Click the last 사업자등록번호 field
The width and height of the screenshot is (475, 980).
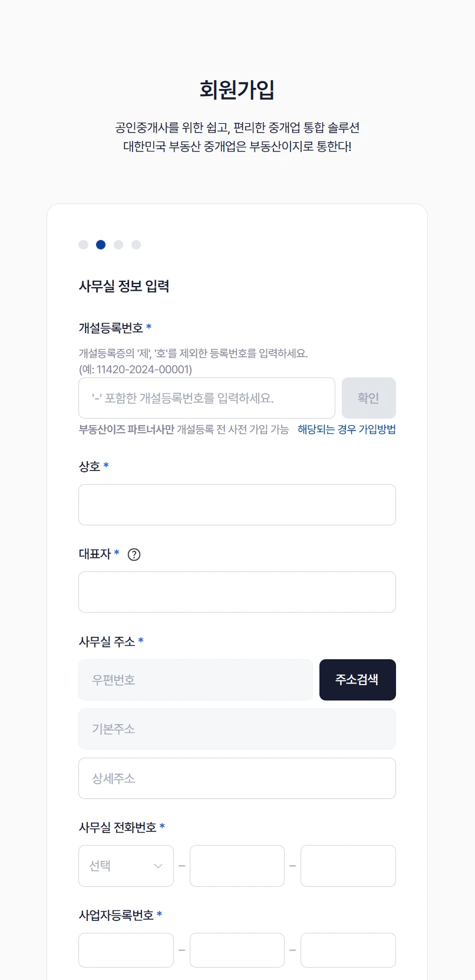click(x=348, y=950)
